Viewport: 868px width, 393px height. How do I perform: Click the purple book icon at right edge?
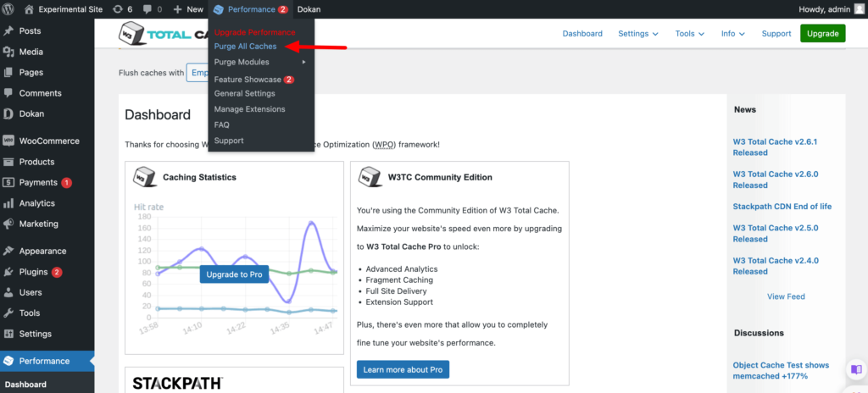(856, 369)
